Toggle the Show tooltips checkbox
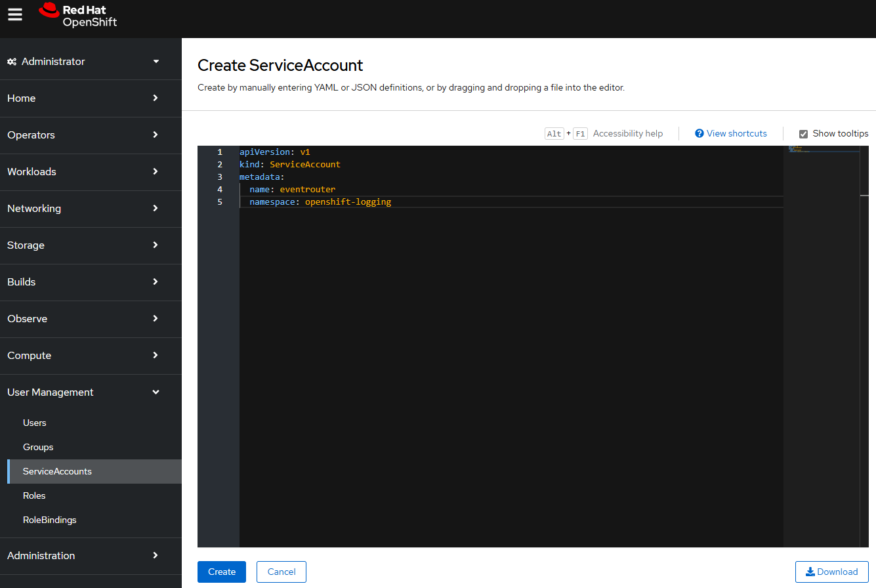 (x=803, y=134)
